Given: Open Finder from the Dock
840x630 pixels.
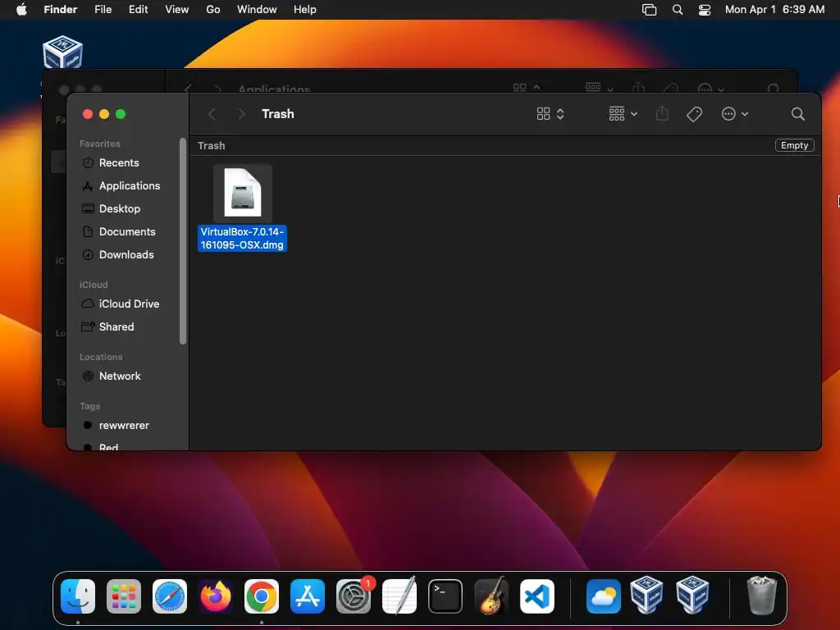Looking at the screenshot, I should coord(78,596).
